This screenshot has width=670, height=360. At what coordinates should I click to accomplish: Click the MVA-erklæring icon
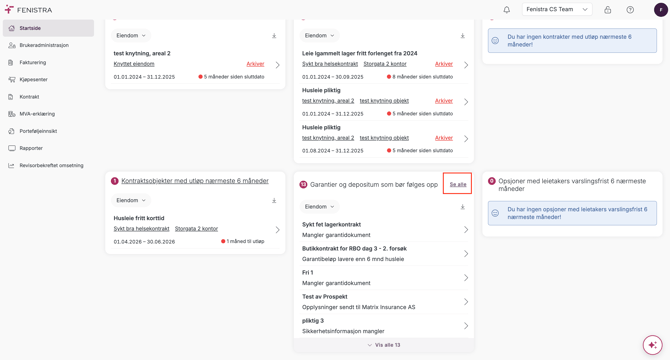[x=12, y=114]
